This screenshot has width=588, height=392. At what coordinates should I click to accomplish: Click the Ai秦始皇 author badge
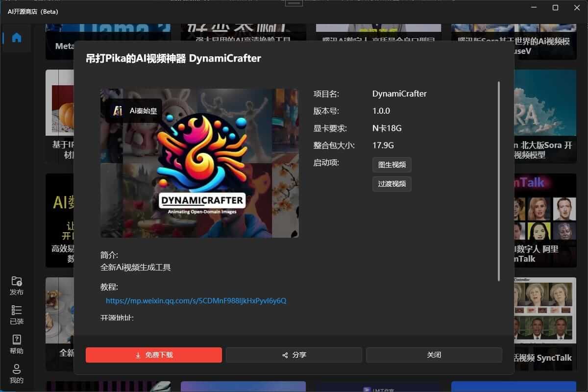[x=134, y=111]
